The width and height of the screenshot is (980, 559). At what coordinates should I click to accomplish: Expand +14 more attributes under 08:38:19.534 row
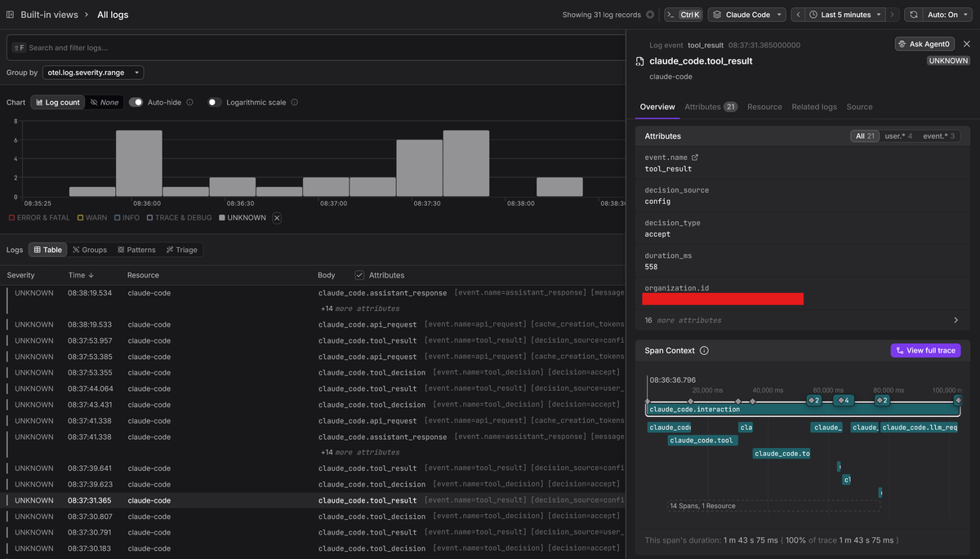pos(360,308)
